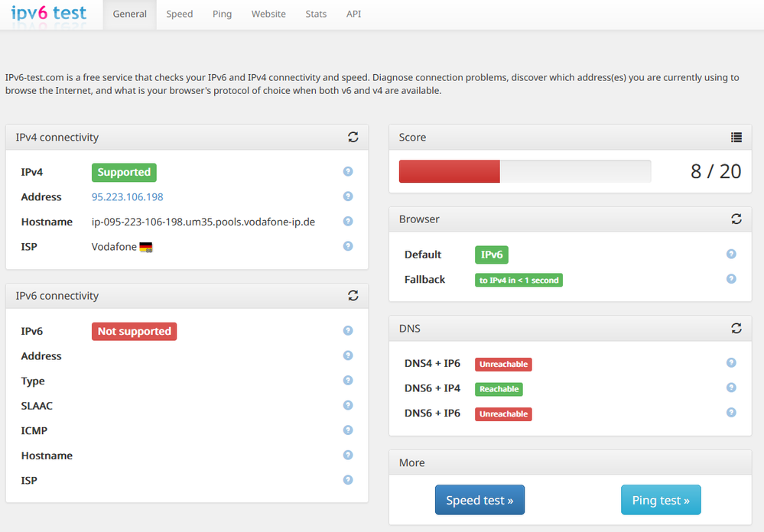Open help icon for the Fallback row
Screen dimensions: 764x532
click(731, 279)
